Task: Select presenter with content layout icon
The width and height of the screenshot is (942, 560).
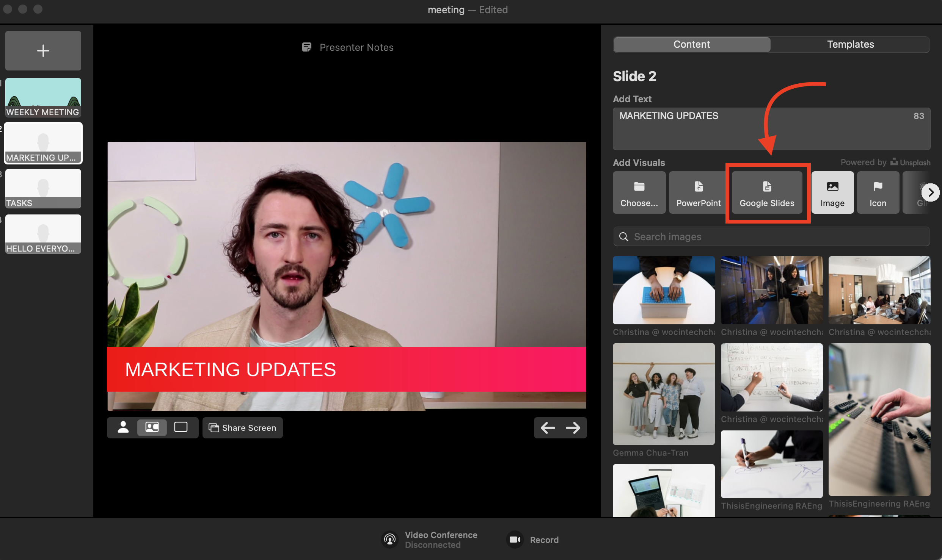Action: pyautogui.click(x=152, y=427)
